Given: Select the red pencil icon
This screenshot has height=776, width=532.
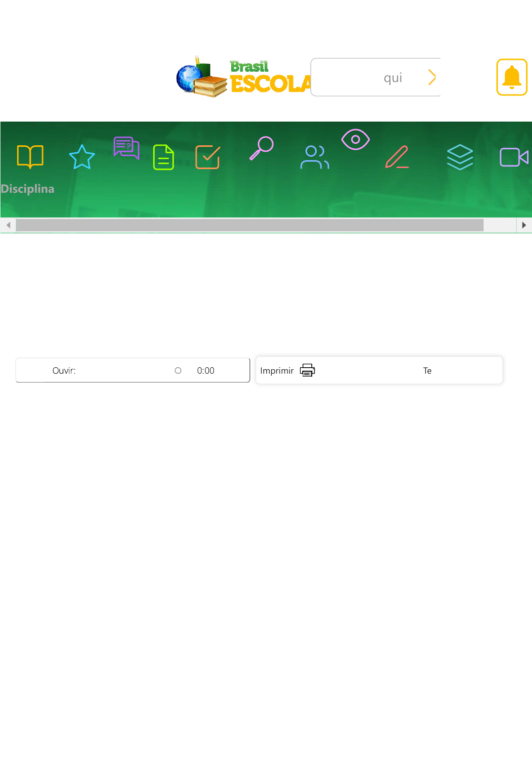Looking at the screenshot, I should 397,157.
